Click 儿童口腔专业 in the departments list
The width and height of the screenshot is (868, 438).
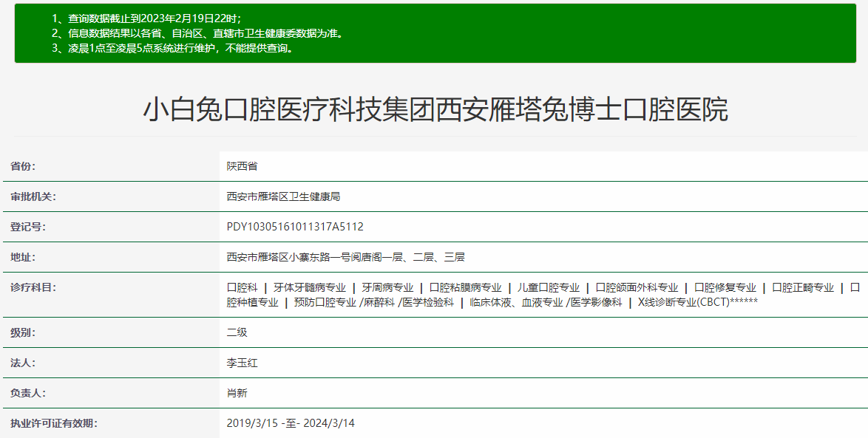coord(549,287)
